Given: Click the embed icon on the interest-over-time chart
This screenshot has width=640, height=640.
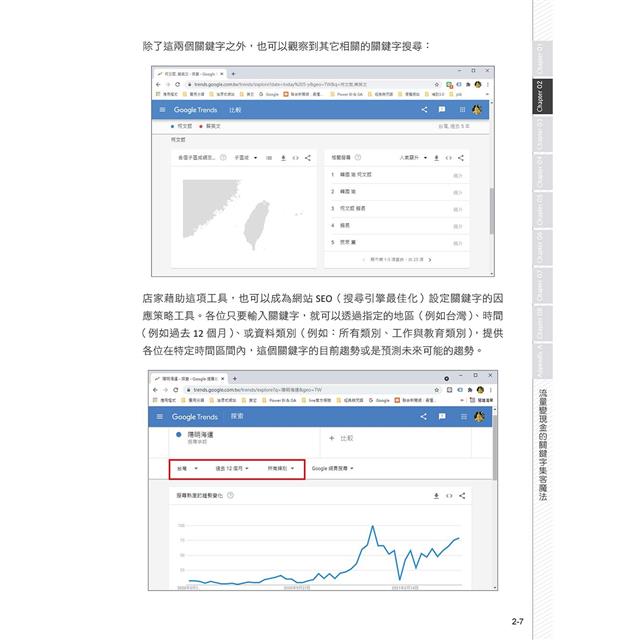Looking at the screenshot, I should point(449,496).
